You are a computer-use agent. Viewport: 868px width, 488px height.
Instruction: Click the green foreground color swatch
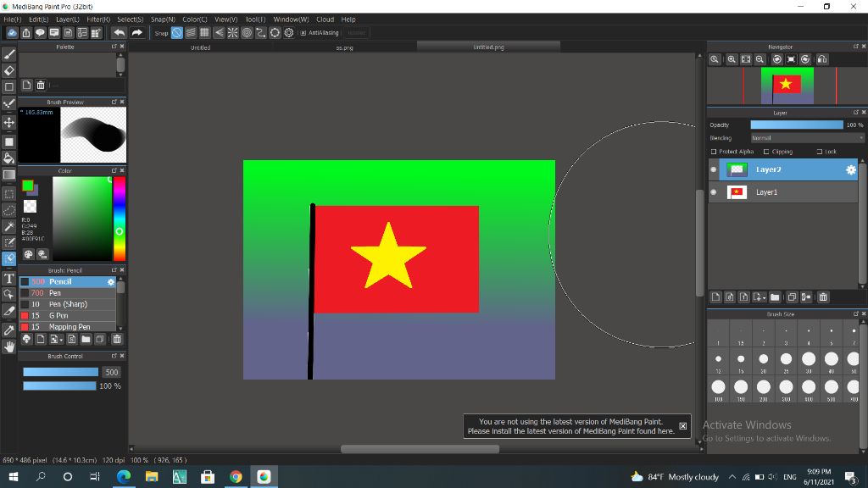(28, 186)
